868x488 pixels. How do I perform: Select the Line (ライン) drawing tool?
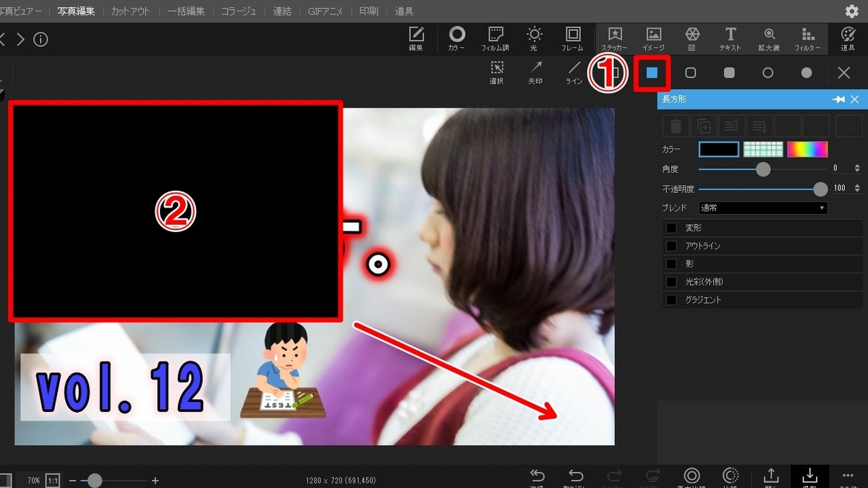click(x=574, y=71)
